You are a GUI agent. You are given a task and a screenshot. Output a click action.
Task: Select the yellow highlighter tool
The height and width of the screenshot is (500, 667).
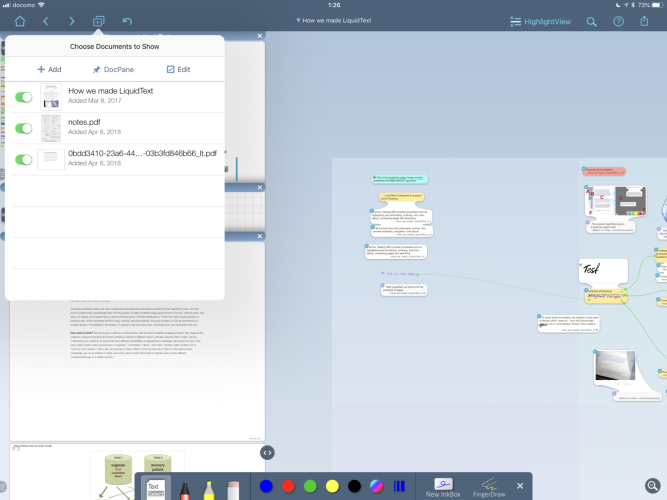coord(209,487)
